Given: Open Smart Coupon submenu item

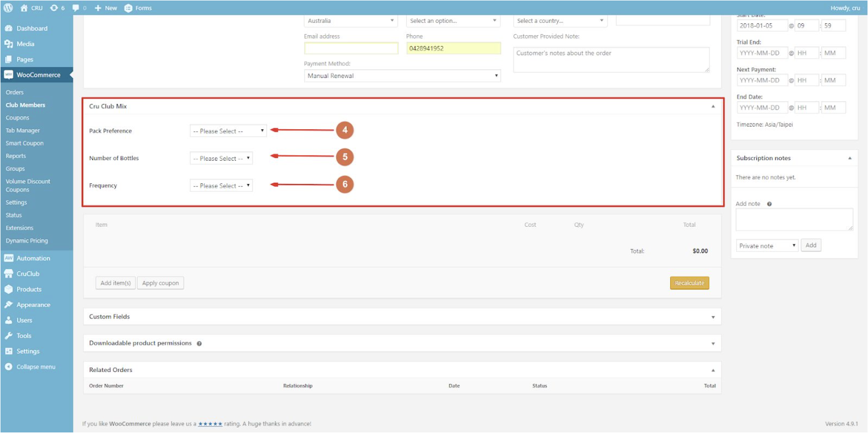Looking at the screenshot, I should 25,143.
